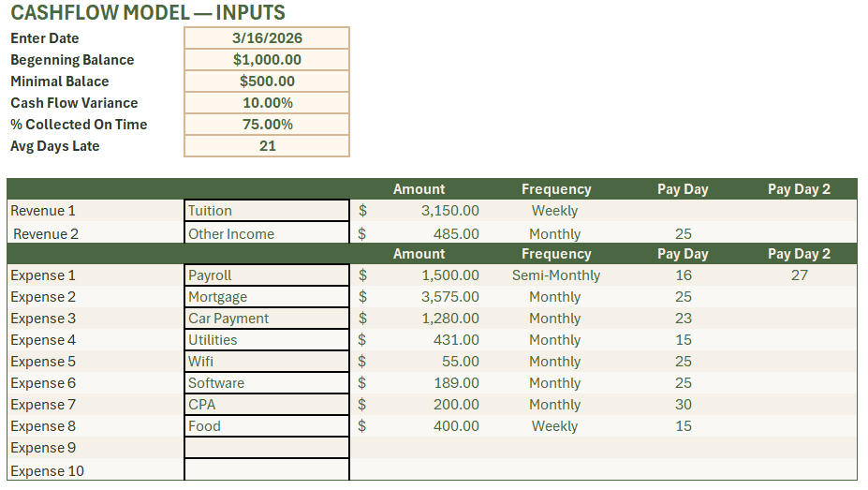The height and width of the screenshot is (490, 868).
Task: Select Other Income Pay Day value 25
Action: click(x=684, y=233)
